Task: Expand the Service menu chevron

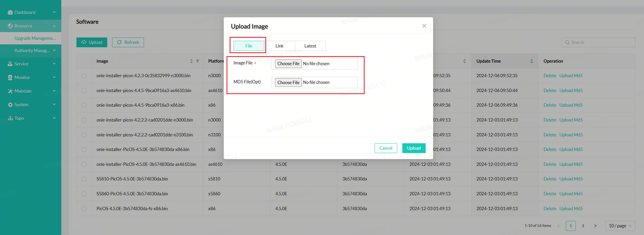Action: pyautogui.click(x=54, y=64)
